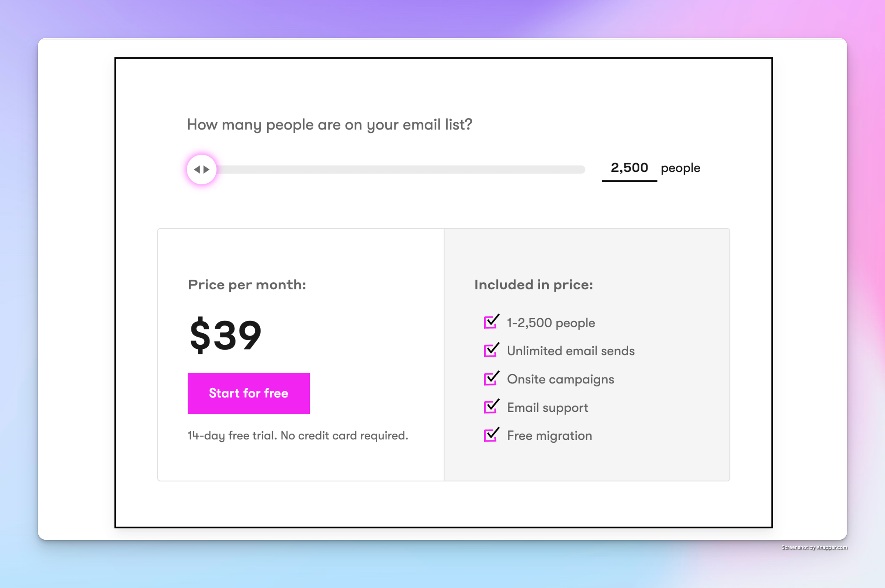This screenshot has height=588, width=885.
Task: Click the gray email list slider track
Action: point(400,170)
